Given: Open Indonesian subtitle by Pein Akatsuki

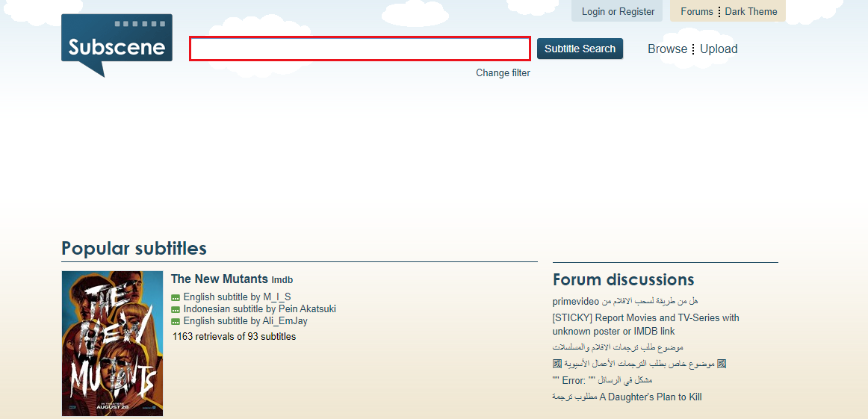Looking at the screenshot, I should [x=259, y=308].
